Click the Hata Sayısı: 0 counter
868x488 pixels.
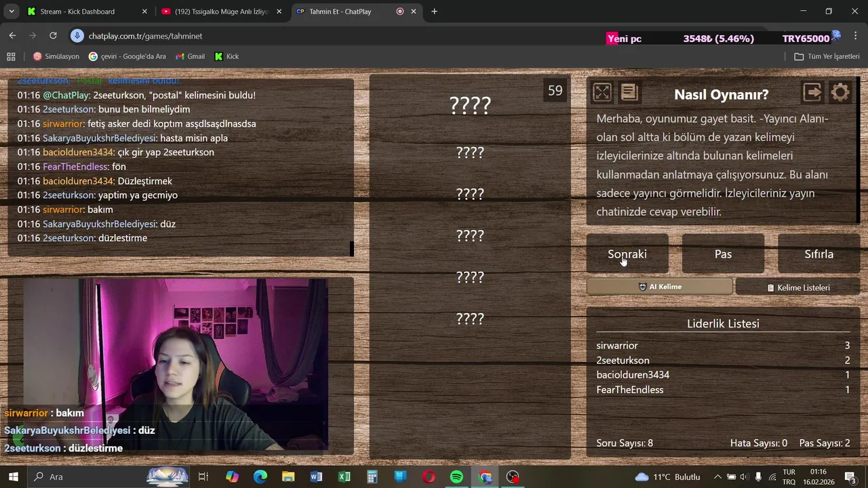[x=759, y=443]
